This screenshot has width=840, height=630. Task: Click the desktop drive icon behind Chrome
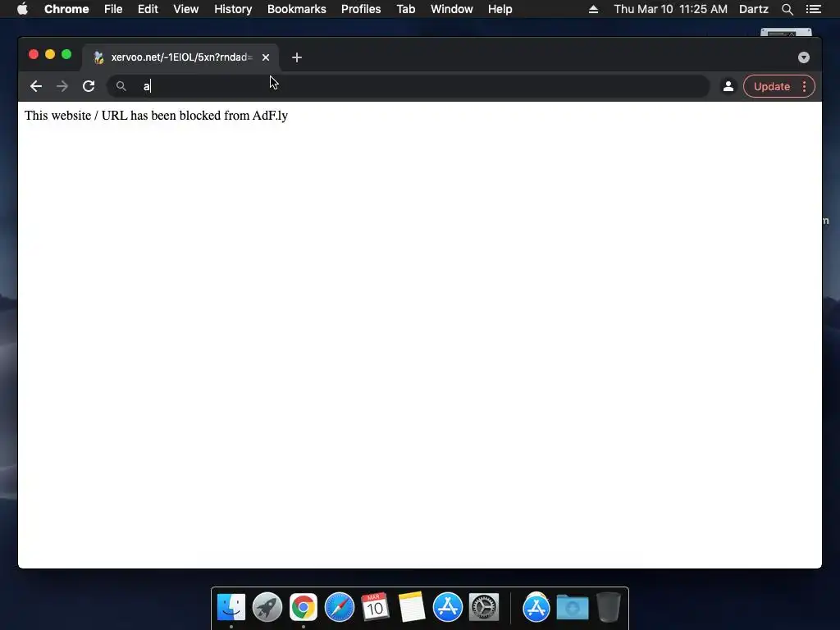[786, 33]
